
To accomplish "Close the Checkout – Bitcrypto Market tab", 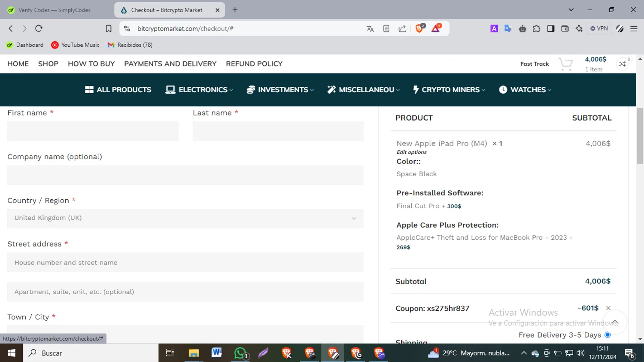I will point(217,10).
